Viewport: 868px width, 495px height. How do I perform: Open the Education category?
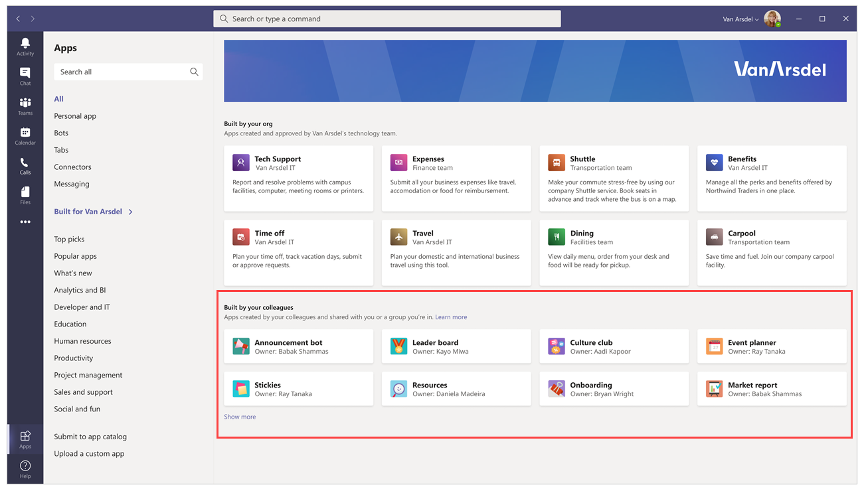tap(70, 324)
